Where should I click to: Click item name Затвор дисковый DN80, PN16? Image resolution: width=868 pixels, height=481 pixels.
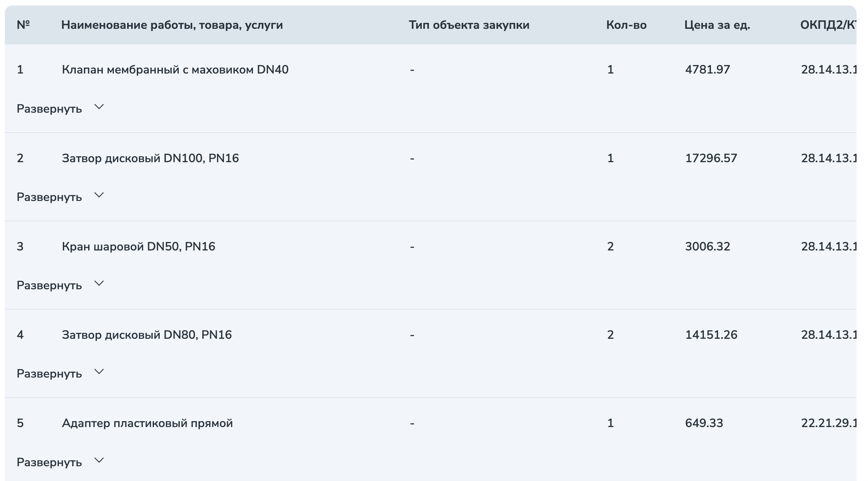pyautogui.click(x=147, y=335)
